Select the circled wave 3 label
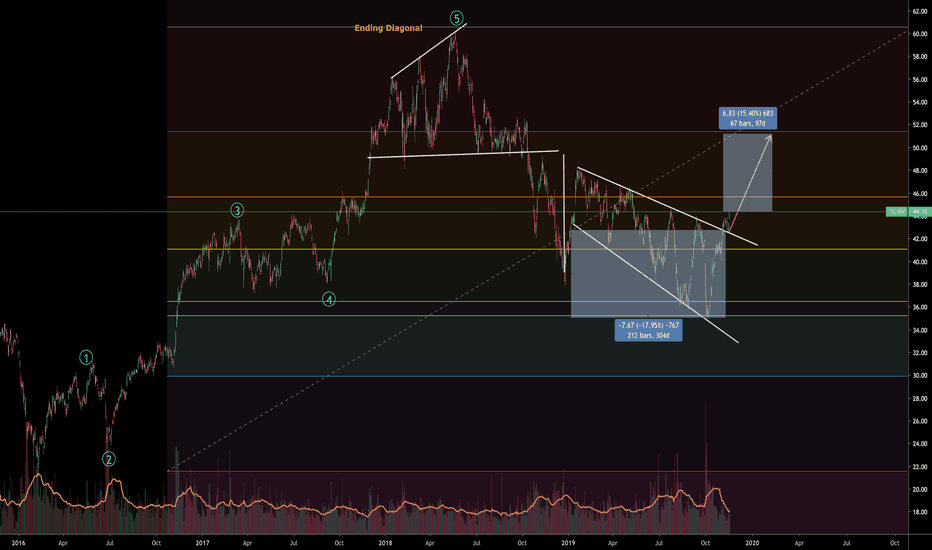 (237, 210)
